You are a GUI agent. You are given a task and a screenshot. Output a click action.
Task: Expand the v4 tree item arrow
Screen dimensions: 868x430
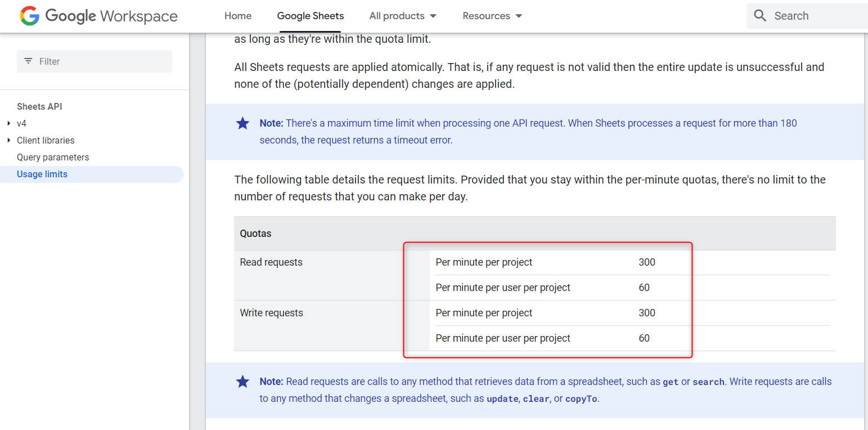pyautogui.click(x=8, y=123)
